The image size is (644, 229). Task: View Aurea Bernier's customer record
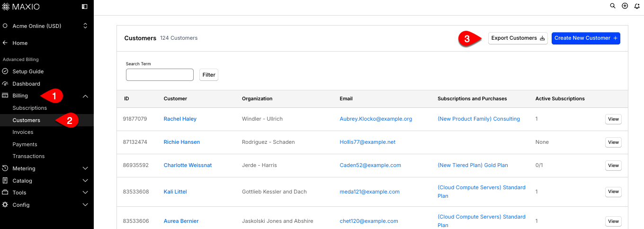pyautogui.click(x=613, y=221)
